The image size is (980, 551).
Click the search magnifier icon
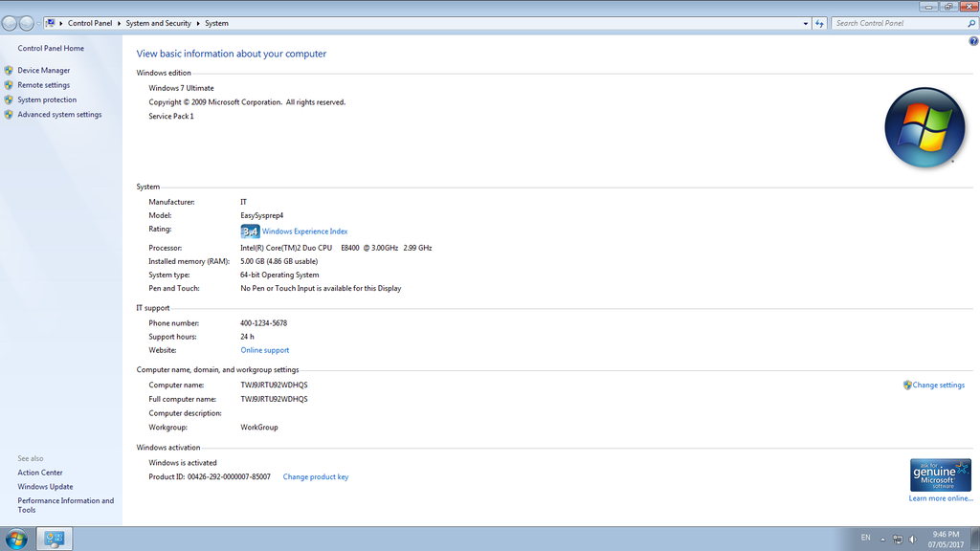click(x=972, y=23)
